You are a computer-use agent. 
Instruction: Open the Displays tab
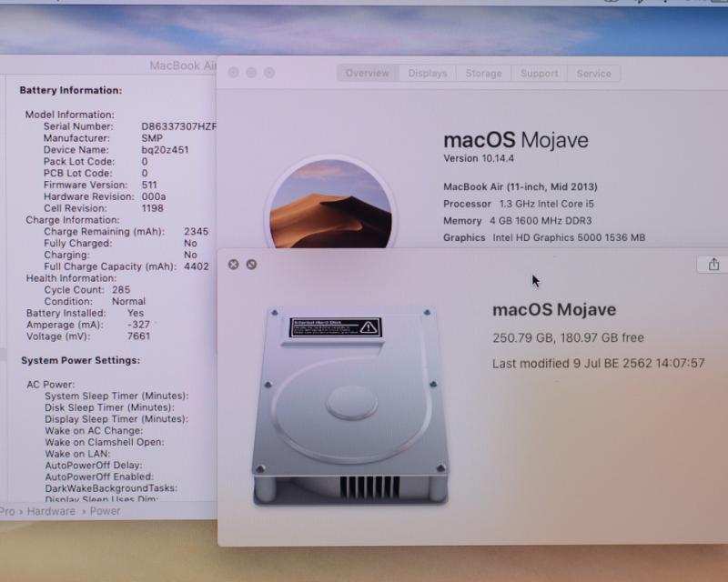pos(427,74)
